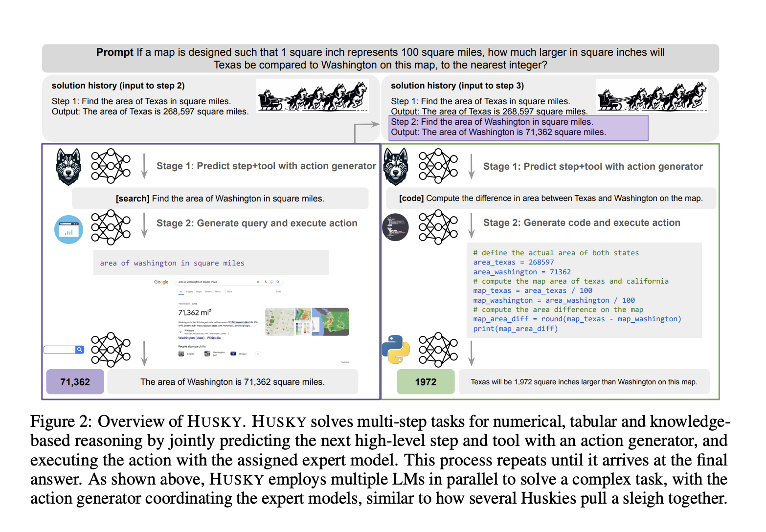Click the husky head icon in left panel
Screen dimensions: 766x532
[x=68, y=166]
